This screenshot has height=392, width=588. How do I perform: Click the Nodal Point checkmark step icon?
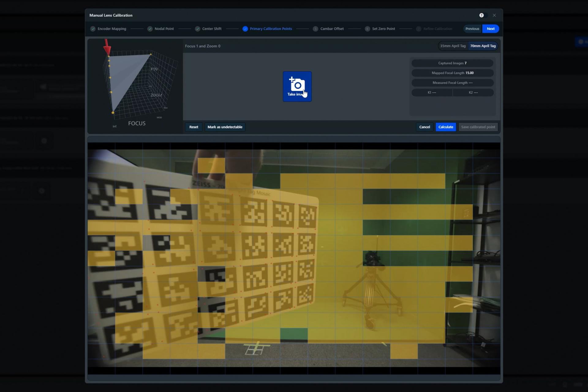coord(150,29)
